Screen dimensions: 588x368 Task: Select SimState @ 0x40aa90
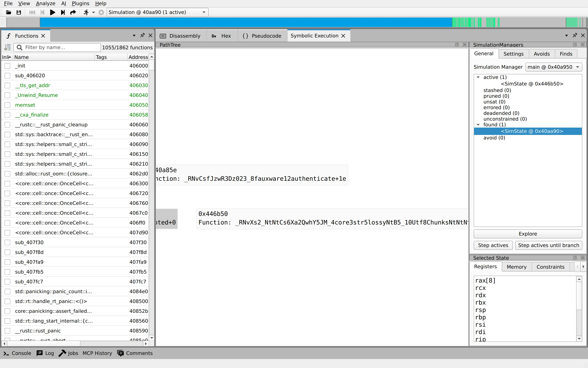click(x=532, y=131)
